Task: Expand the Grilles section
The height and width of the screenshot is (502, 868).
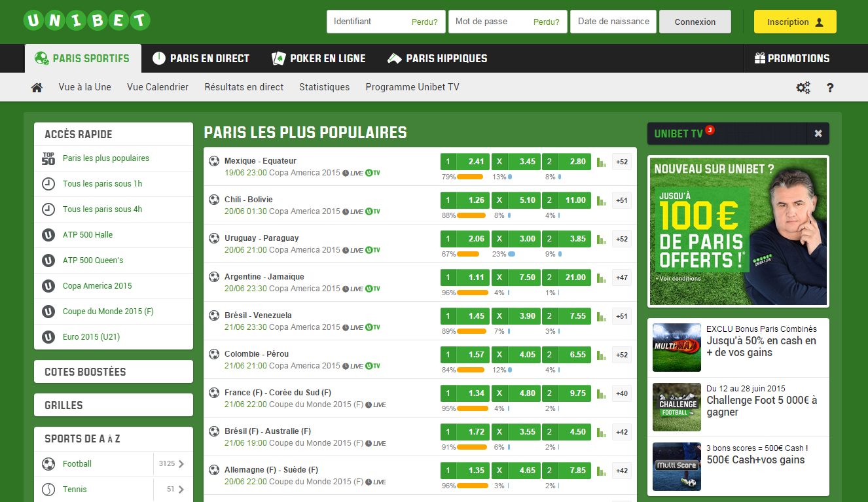Action: coord(113,405)
